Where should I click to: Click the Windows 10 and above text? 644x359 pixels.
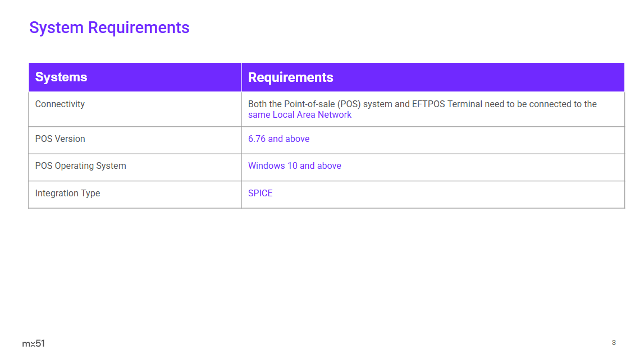point(294,166)
